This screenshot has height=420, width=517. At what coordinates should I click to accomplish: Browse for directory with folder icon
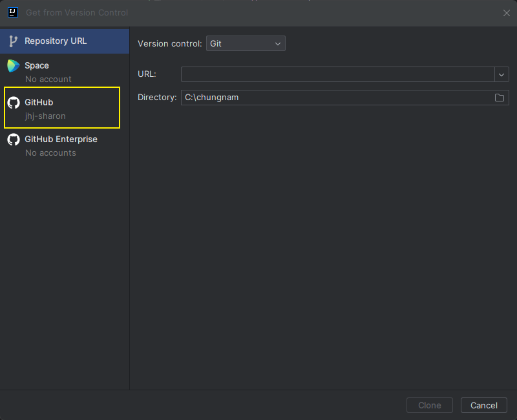tap(500, 98)
